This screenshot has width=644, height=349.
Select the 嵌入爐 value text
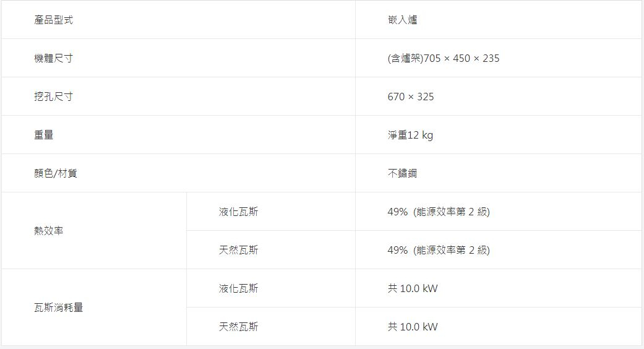(x=402, y=20)
